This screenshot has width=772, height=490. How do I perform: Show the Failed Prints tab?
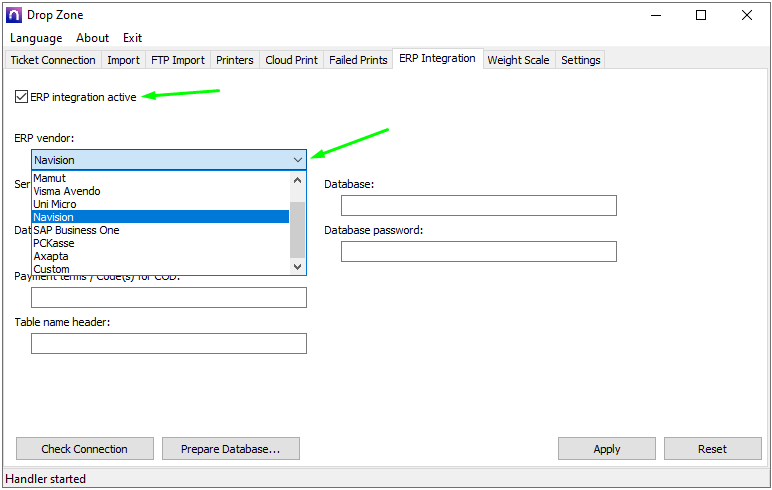(x=358, y=60)
